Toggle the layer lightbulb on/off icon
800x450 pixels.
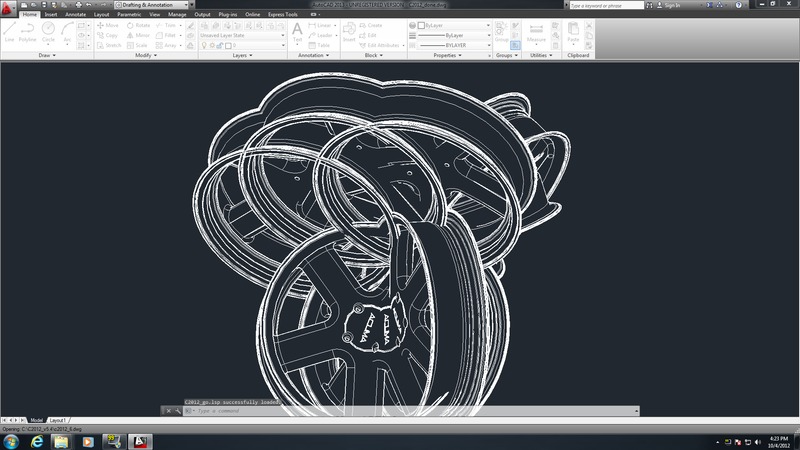click(203, 46)
